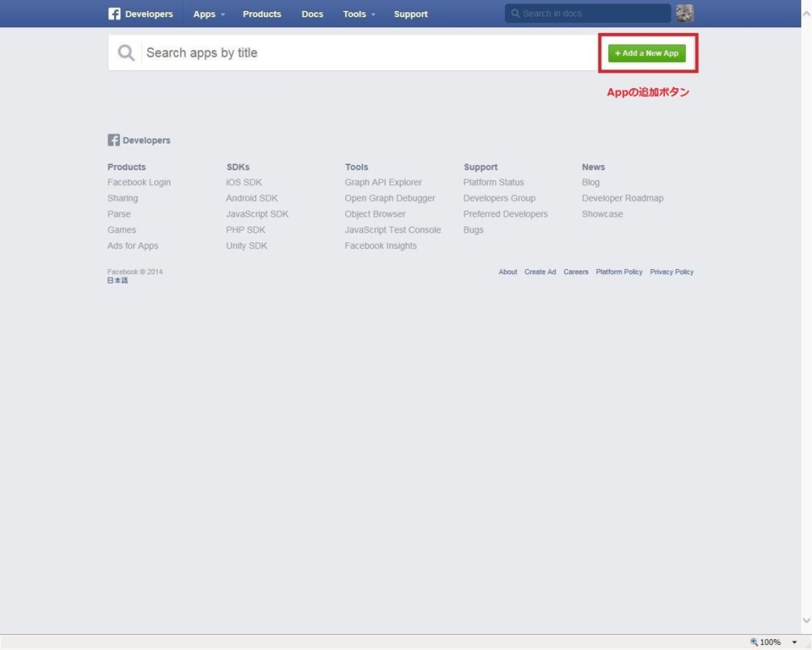Open the Graph API Explorer link
The width and height of the screenshot is (812, 650).
pos(383,183)
